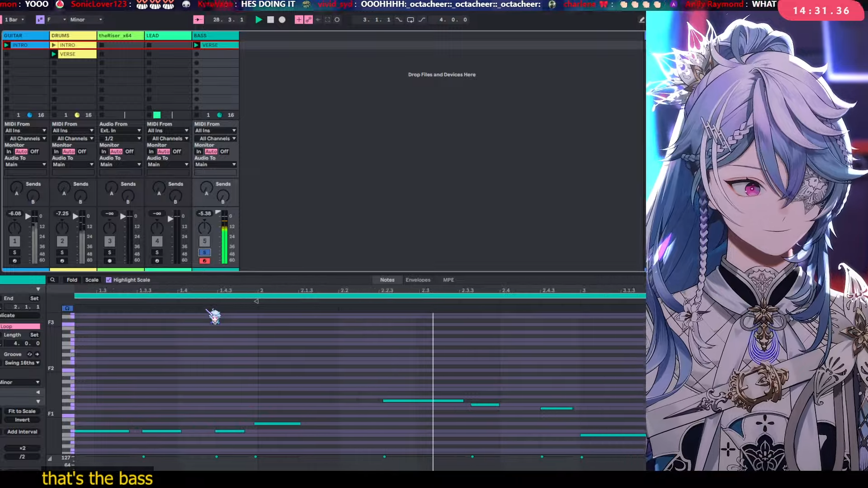Open theRiser_x64 1/2 channel dropdown

[x=121, y=139]
